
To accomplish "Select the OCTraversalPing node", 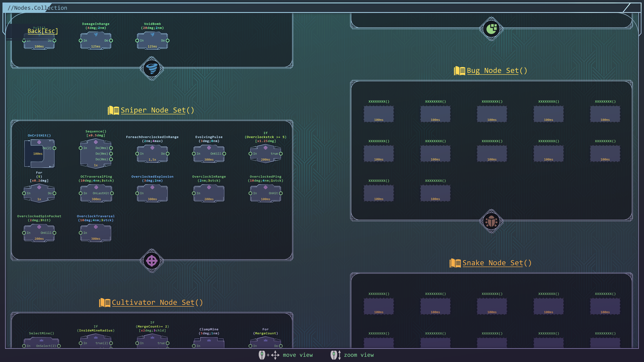I will 96,193.
